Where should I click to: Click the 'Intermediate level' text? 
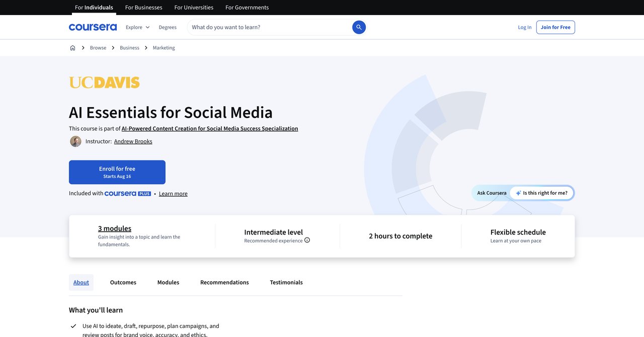point(274,232)
